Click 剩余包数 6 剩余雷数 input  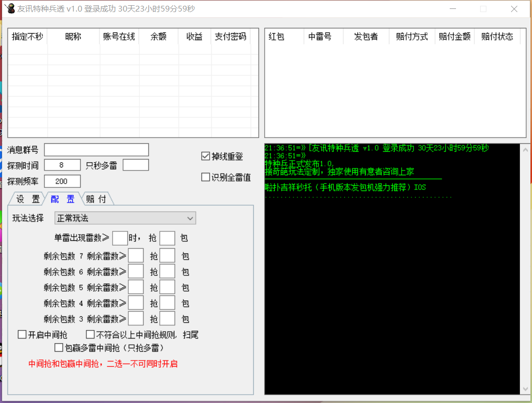(x=136, y=271)
